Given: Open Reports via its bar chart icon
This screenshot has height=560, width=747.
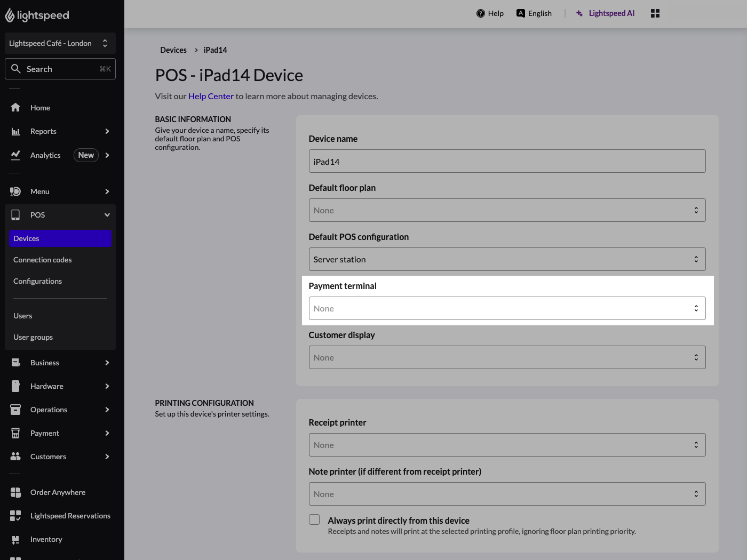Looking at the screenshot, I should coord(15,131).
